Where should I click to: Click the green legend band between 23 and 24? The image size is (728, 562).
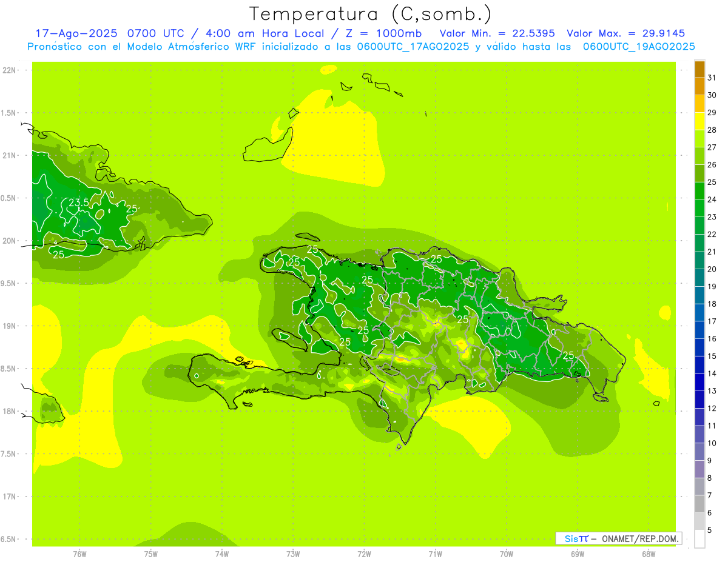699,208
